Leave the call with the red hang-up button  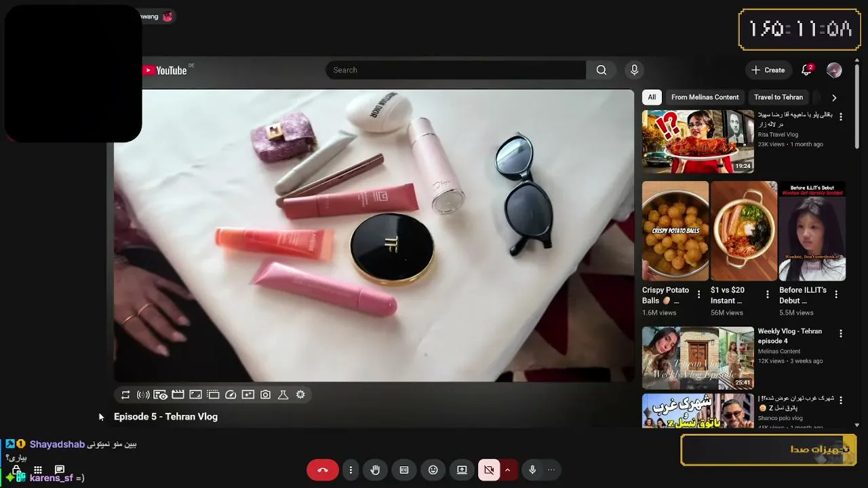pos(323,470)
